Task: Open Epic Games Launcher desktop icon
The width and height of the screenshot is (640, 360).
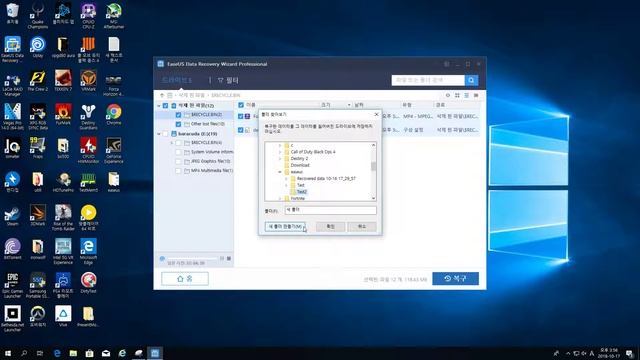Action: [12, 285]
